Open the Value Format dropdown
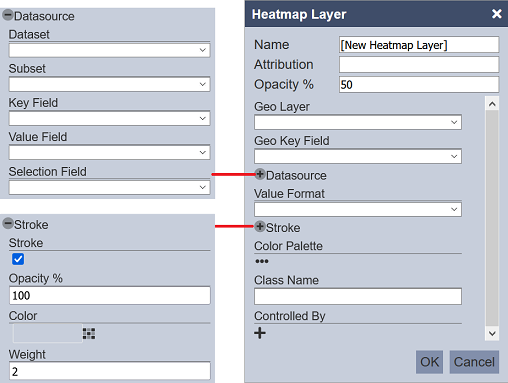 coord(358,210)
